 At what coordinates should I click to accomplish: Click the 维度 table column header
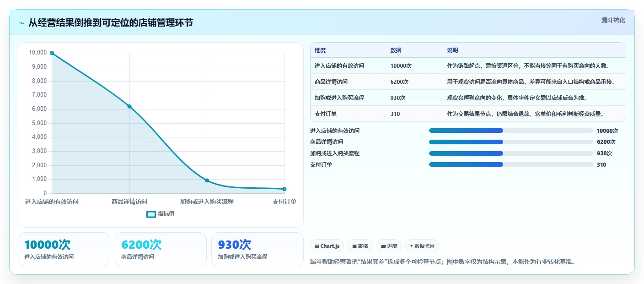320,50
